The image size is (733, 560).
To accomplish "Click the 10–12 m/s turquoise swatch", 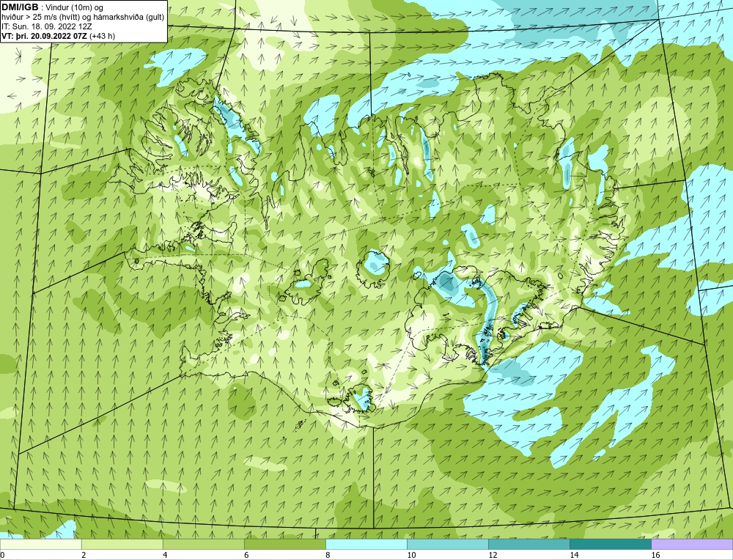I will point(448,544).
